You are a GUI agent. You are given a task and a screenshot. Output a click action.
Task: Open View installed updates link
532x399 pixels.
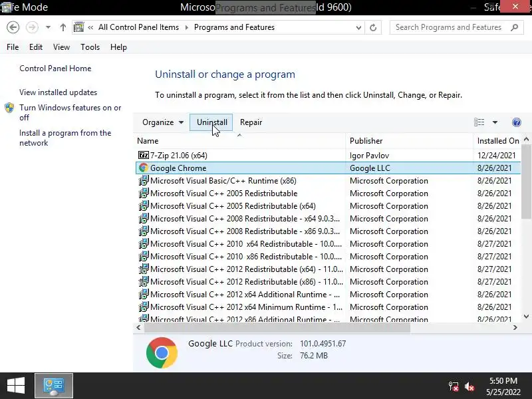58,92
